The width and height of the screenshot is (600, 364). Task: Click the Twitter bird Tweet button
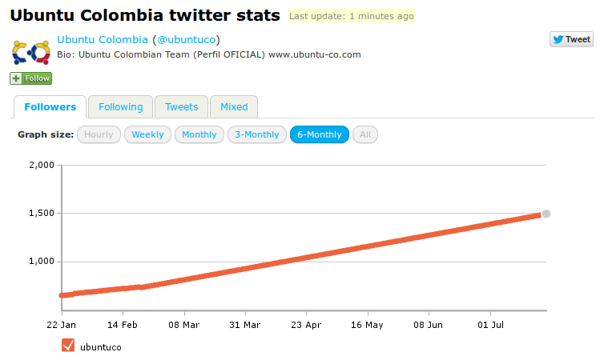click(571, 39)
